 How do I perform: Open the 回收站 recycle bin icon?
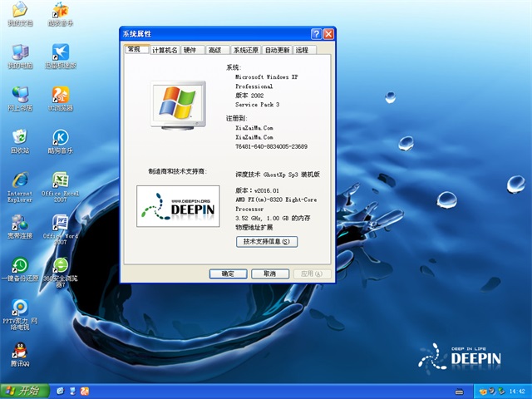[x=18, y=137]
